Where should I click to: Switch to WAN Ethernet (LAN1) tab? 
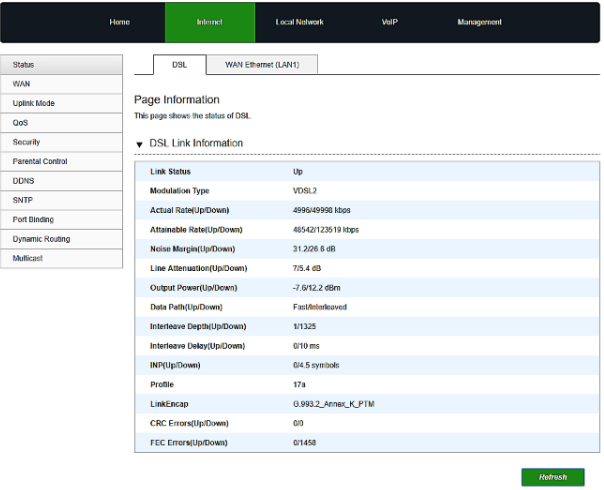point(269,65)
